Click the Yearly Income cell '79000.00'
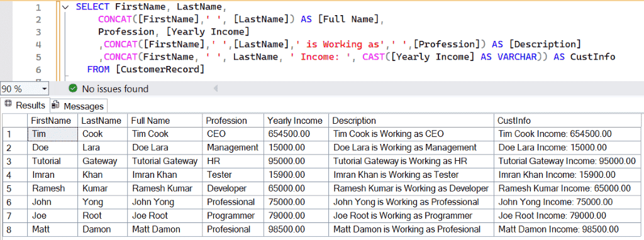Screen dimensions: 644x240 (296, 215)
